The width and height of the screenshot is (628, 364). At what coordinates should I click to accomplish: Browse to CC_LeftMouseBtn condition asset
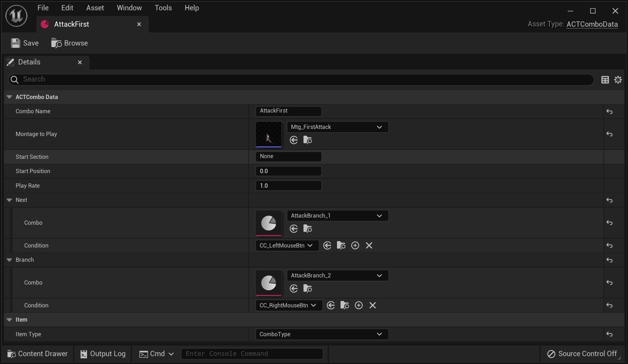pos(341,245)
